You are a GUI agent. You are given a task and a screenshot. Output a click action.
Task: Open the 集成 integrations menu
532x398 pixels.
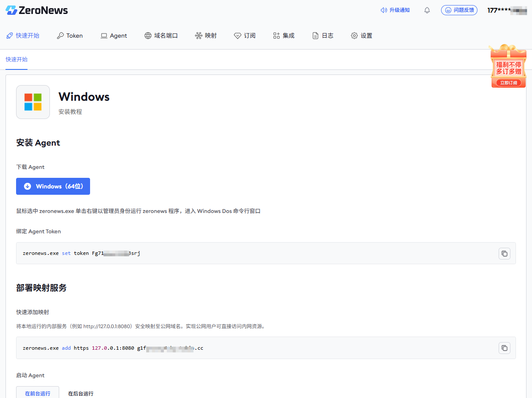[284, 36]
